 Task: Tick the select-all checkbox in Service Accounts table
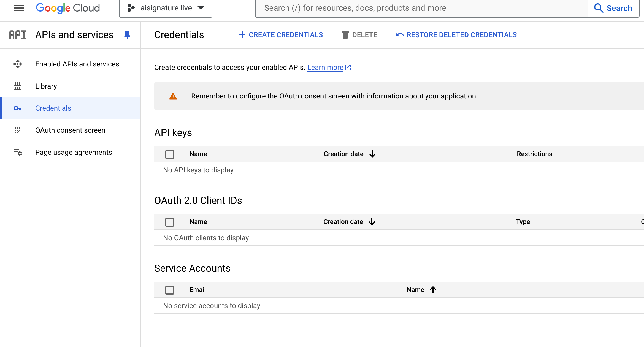[x=170, y=290]
